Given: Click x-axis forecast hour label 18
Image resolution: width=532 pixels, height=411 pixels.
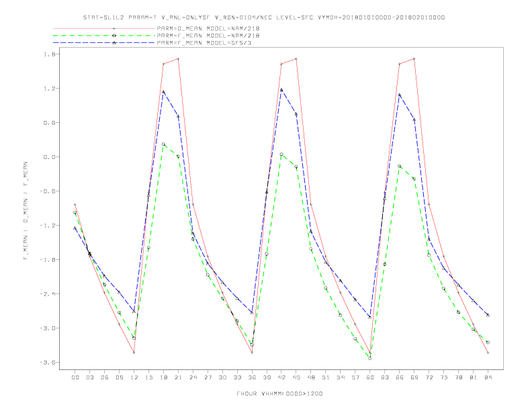Looking at the screenshot, I should click(x=163, y=377).
